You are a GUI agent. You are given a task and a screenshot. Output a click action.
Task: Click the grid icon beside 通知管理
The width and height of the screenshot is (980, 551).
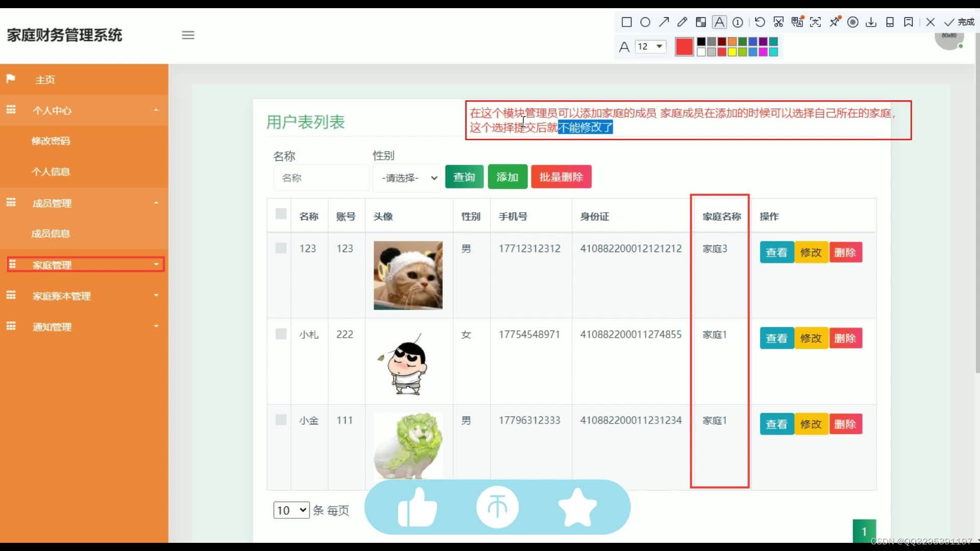point(11,326)
